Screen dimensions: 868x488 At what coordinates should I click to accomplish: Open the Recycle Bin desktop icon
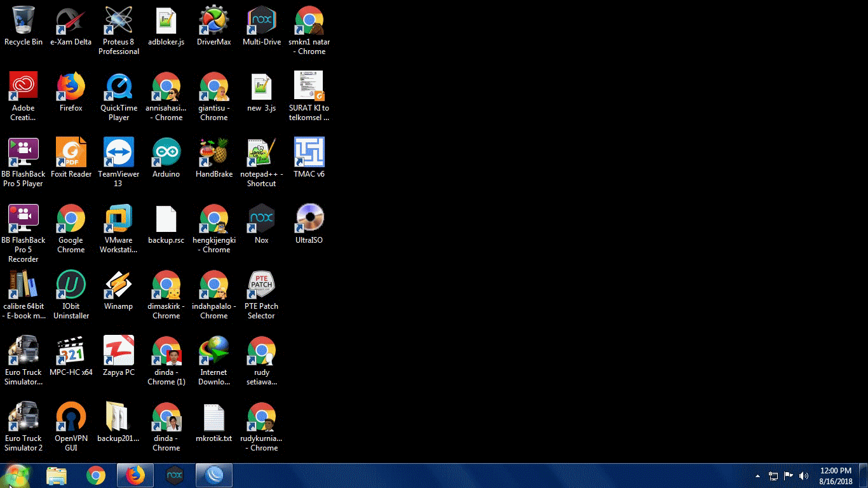tap(24, 26)
